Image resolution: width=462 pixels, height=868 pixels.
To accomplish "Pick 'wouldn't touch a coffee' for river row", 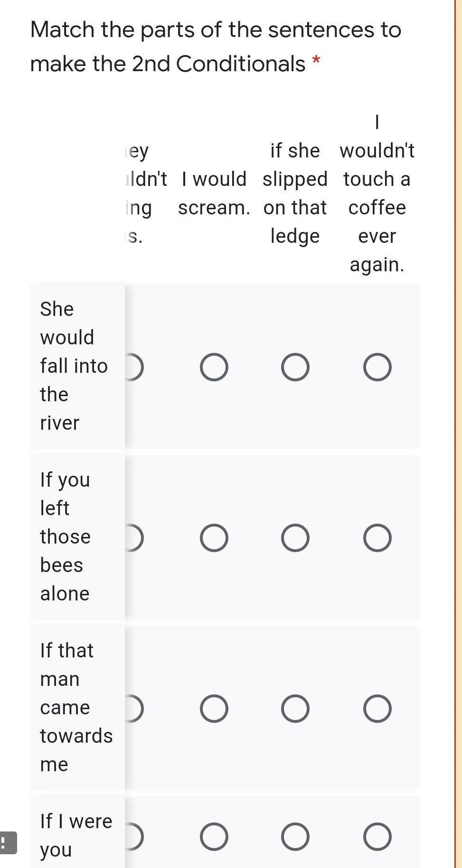I will pyautogui.click(x=377, y=367).
